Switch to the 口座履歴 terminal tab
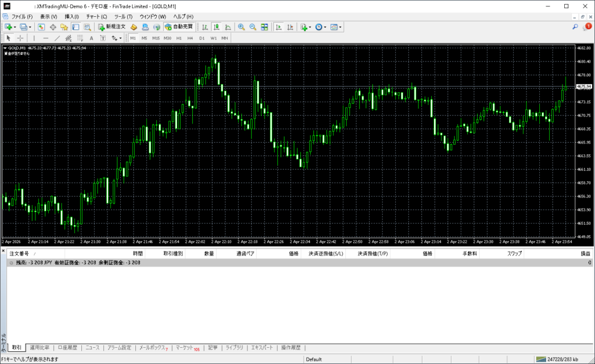The height and width of the screenshot is (364, 595). [x=67, y=348]
